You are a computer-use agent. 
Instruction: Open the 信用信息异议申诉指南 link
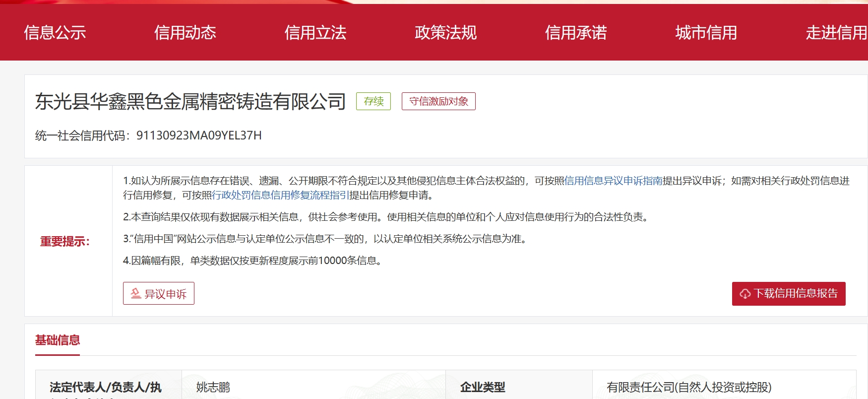[x=614, y=181]
